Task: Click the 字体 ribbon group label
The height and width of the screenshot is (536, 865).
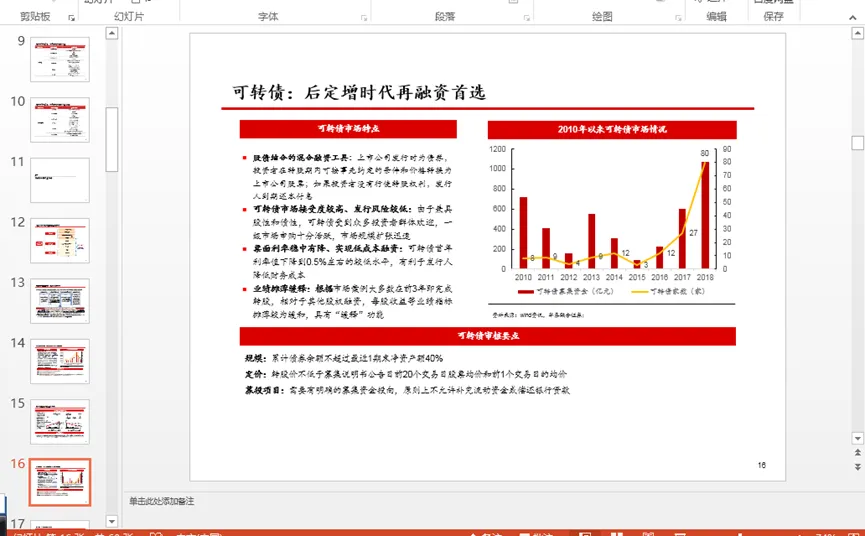Action: [268, 17]
